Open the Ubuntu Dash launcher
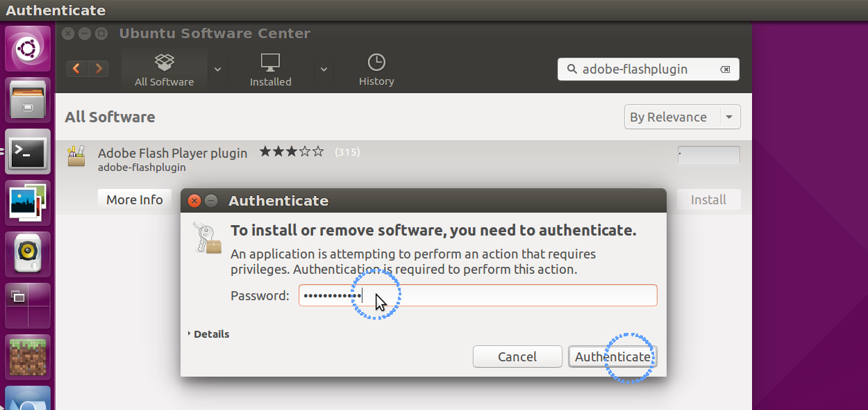The height and width of the screenshot is (410, 868). (x=28, y=48)
